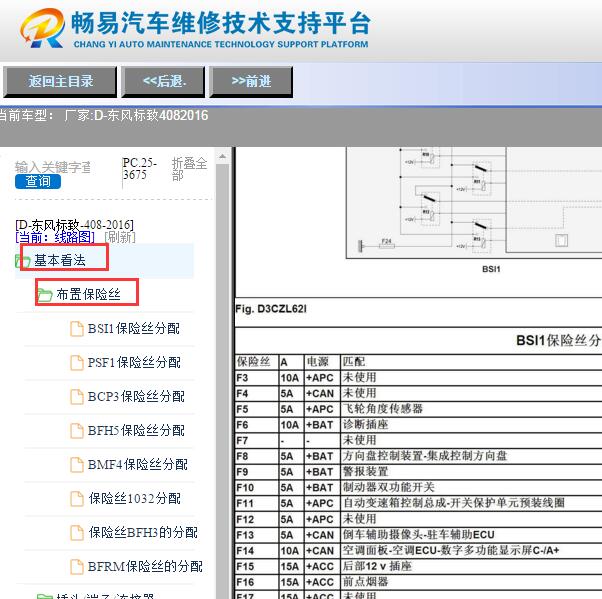The image size is (602, 599).
Task: Click the PC.25-3675 text
Action: (139, 169)
